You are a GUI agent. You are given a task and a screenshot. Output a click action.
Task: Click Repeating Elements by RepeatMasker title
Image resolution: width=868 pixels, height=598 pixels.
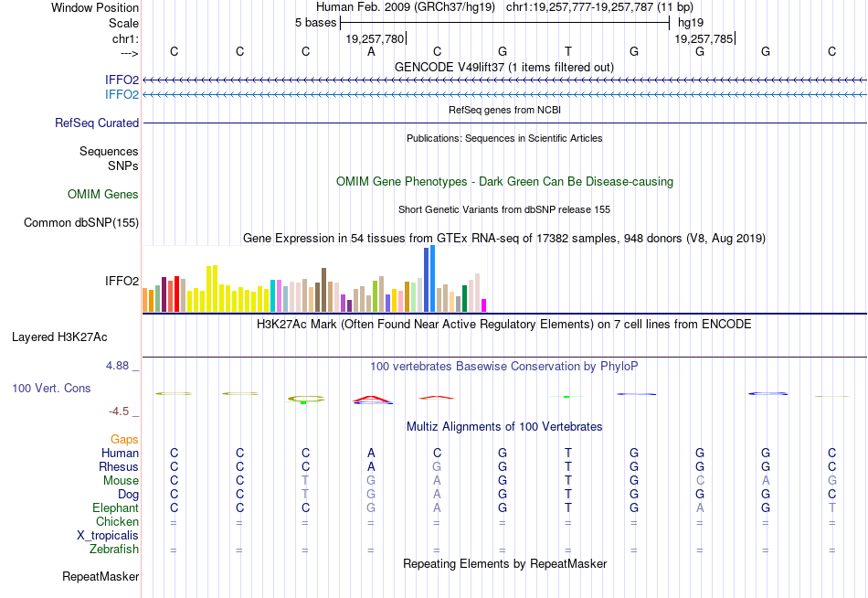[x=504, y=563]
